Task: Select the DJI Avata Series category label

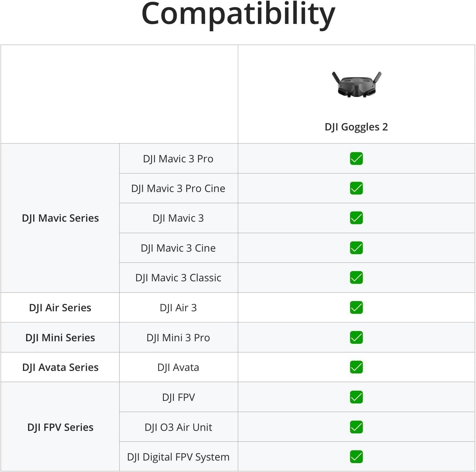Action: click(x=60, y=367)
